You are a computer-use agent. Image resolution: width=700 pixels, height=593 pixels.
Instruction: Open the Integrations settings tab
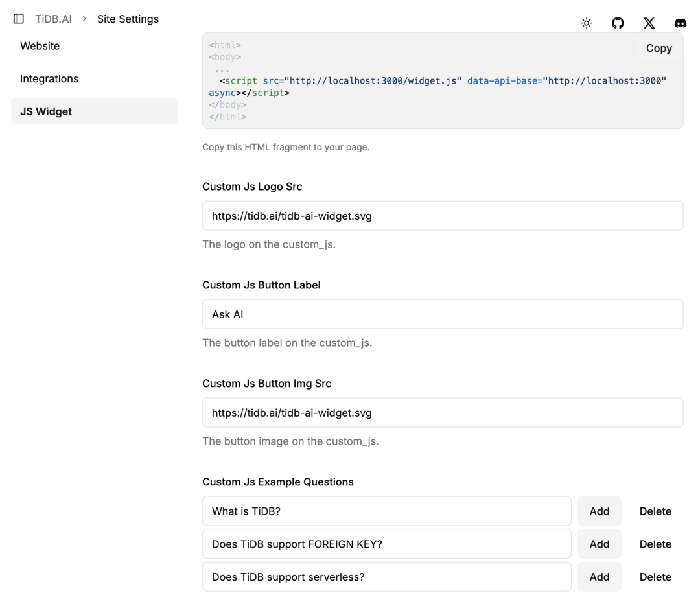click(x=49, y=78)
